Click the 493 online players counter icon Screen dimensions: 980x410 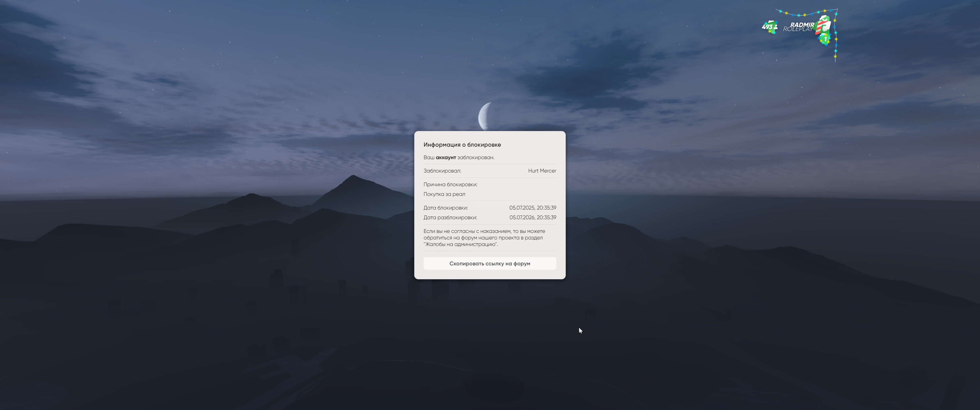click(769, 27)
